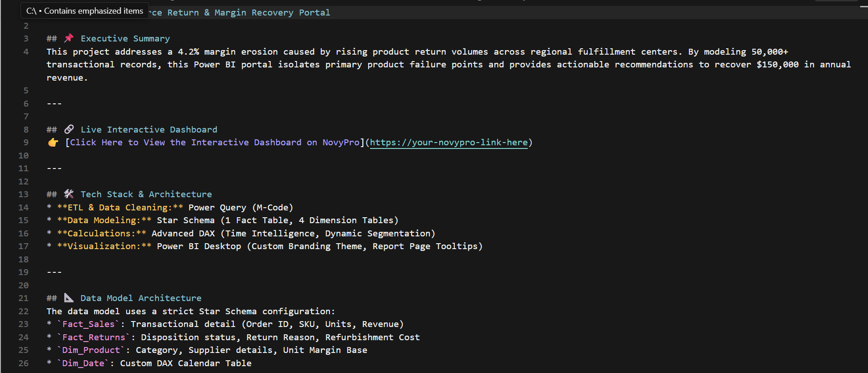The width and height of the screenshot is (868, 373).
Task: Click the horizontal rule dashes on line 11
Action: [x=54, y=169]
